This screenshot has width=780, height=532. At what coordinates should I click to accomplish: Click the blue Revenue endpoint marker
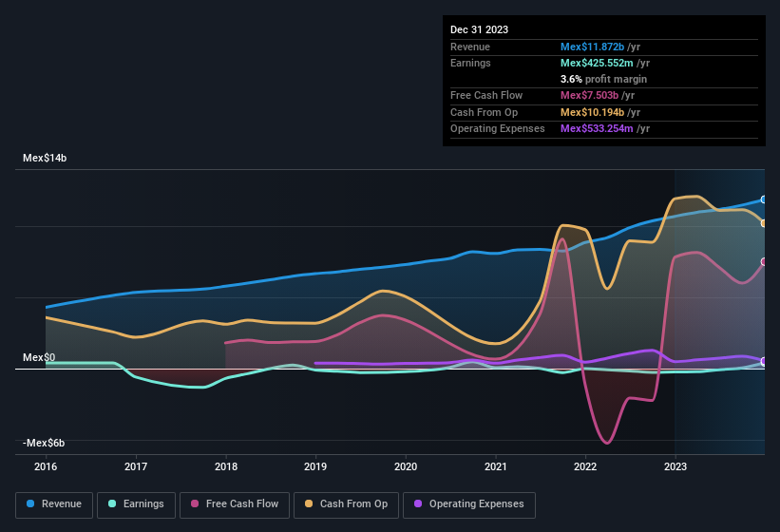[764, 199]
